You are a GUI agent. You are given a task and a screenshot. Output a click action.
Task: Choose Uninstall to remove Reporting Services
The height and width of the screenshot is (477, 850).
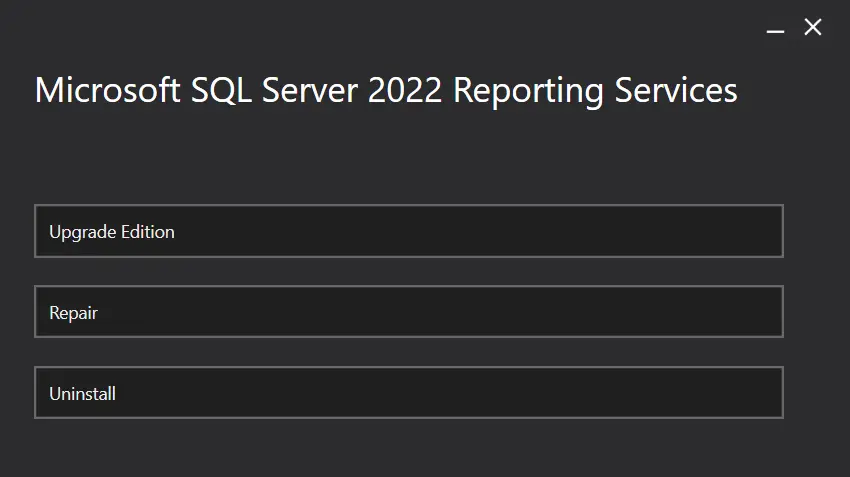pyautogui.click(x=409, y=392)
